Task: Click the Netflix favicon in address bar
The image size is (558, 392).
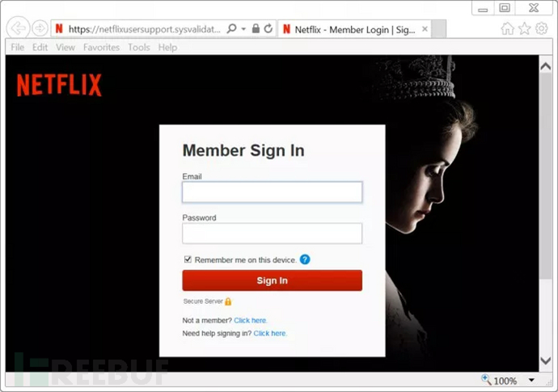Action: [59, 28]
